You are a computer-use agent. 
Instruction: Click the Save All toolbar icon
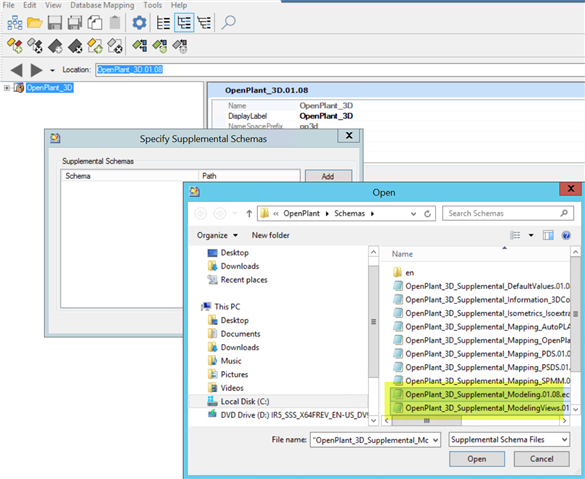pyautogui.click(x=75, y=23)
